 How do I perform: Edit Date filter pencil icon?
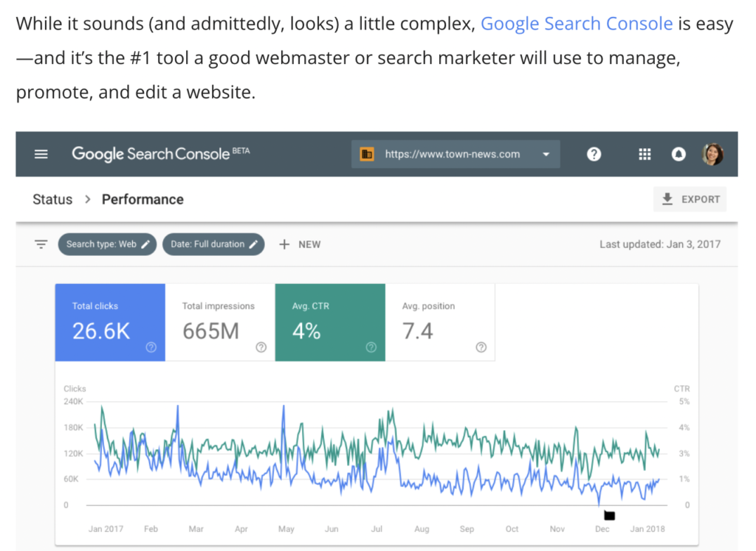[x=253, y=244]
